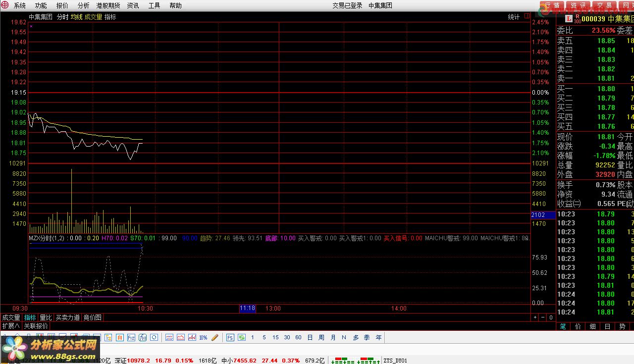Click the green refresh toolbar icon

pyautogui.click(x=241, y=337)
